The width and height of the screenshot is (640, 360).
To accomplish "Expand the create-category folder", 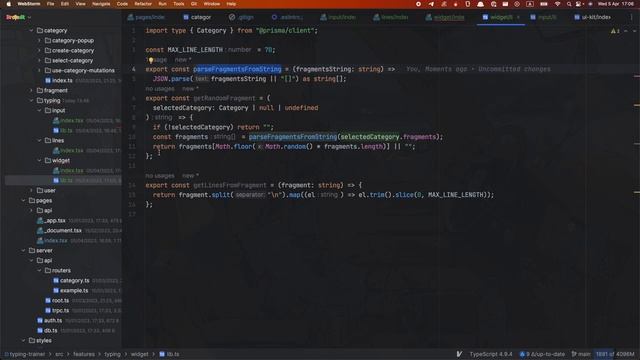I will 39,51.
